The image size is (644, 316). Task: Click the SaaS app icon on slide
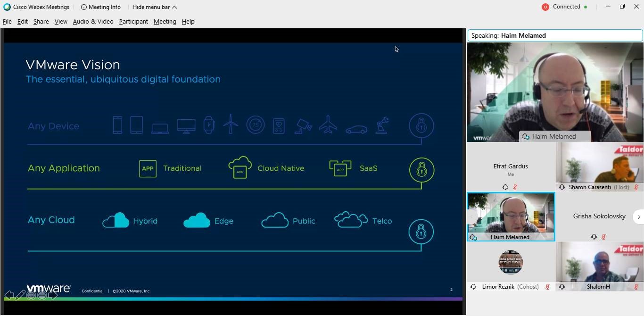coord(340,168)
